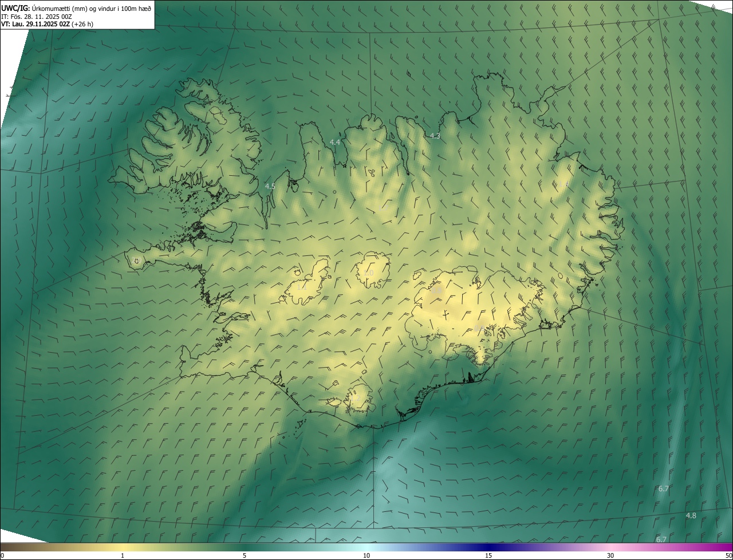Click the line "VT: Lau. 29.11.2025 02Z (+26 h)"
Image resolution: width=733 pixels, height=560 pixels.
pos(46,25)
